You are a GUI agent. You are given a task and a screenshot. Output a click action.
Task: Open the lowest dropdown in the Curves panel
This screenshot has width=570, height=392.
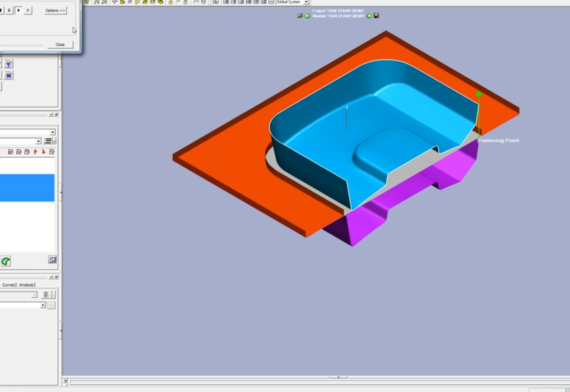(43, 305)
